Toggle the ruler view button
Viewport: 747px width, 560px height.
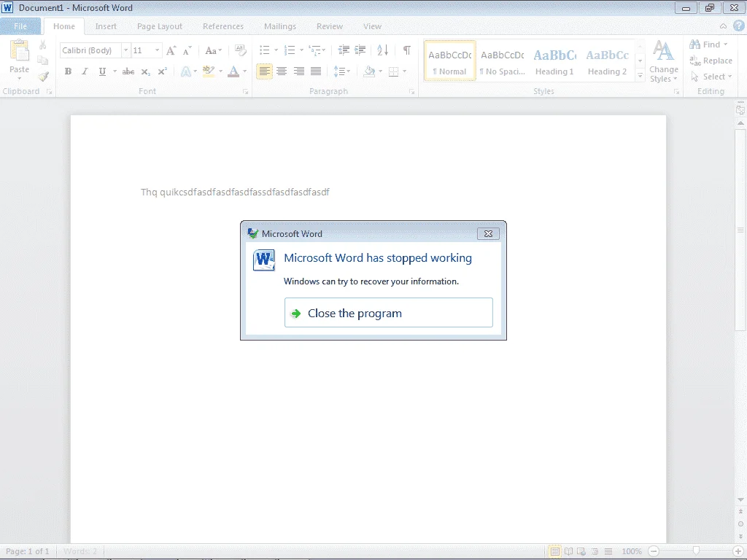click(740, 110)
